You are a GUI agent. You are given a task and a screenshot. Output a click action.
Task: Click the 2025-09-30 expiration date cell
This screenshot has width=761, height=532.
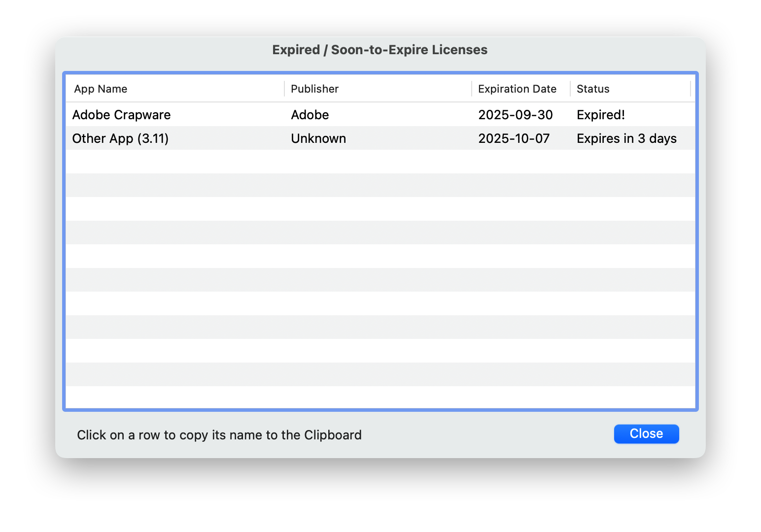pos(515,115)
